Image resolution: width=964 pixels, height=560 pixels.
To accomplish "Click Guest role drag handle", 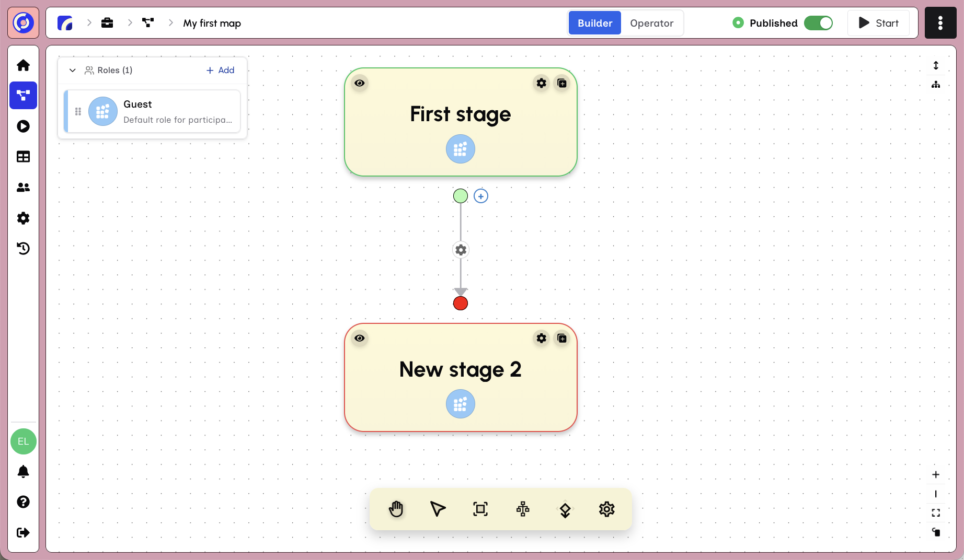I will point(78,111).
